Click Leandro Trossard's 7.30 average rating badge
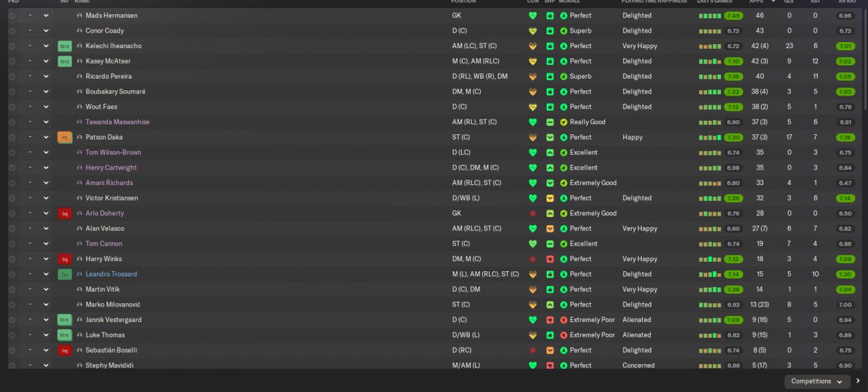This screenshot has width=868, height=392. coord(845,274)
